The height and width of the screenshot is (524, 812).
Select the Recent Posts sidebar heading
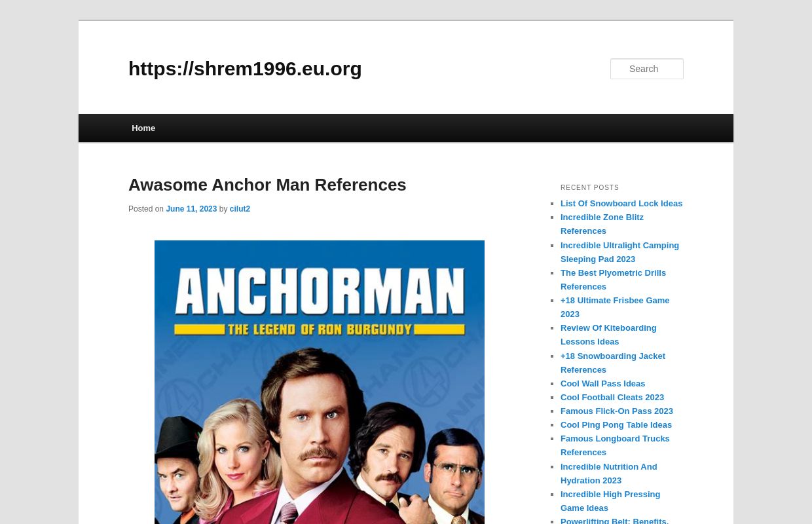(589, 188)
